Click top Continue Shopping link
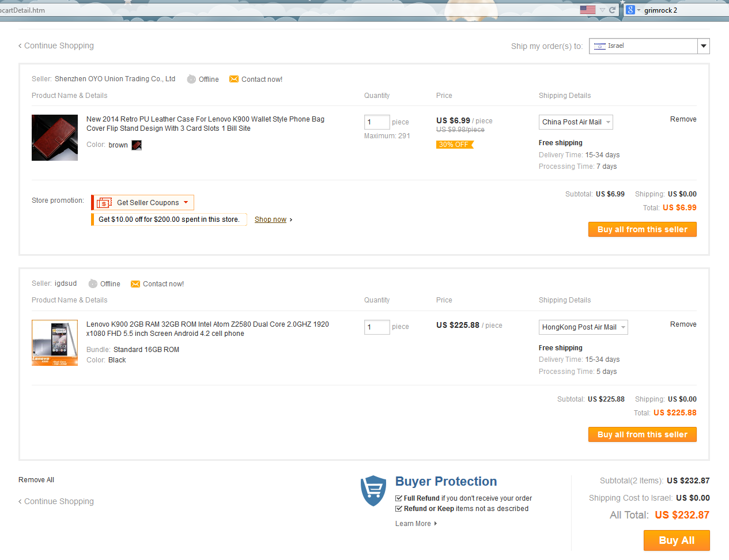The width and height of the screenshot is (729, 560). pos(56,46)
